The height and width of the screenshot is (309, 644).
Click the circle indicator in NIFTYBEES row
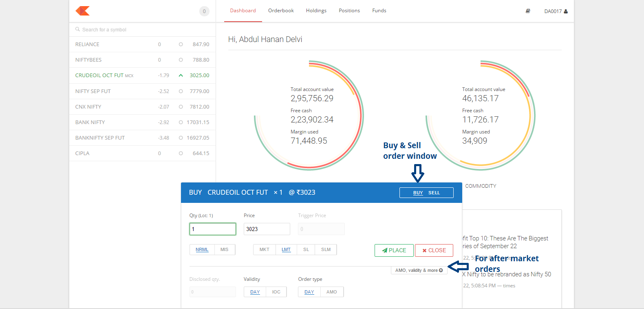[181, 60]
